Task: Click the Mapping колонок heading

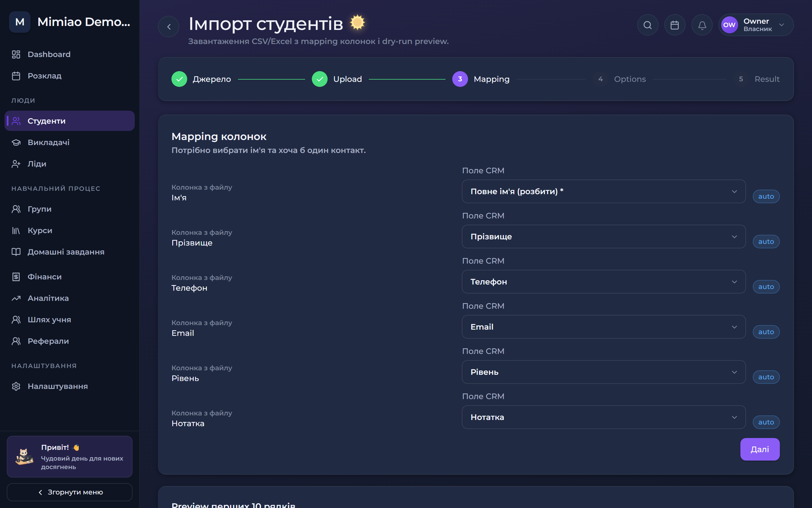Action: (x=219, y=137)
